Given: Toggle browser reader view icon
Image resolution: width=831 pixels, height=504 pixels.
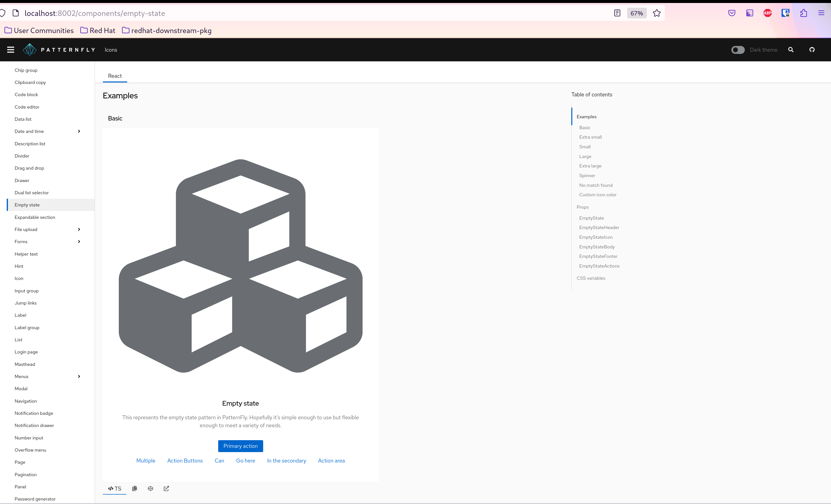Looking at the screenshot, I should (x=617, y=13).
